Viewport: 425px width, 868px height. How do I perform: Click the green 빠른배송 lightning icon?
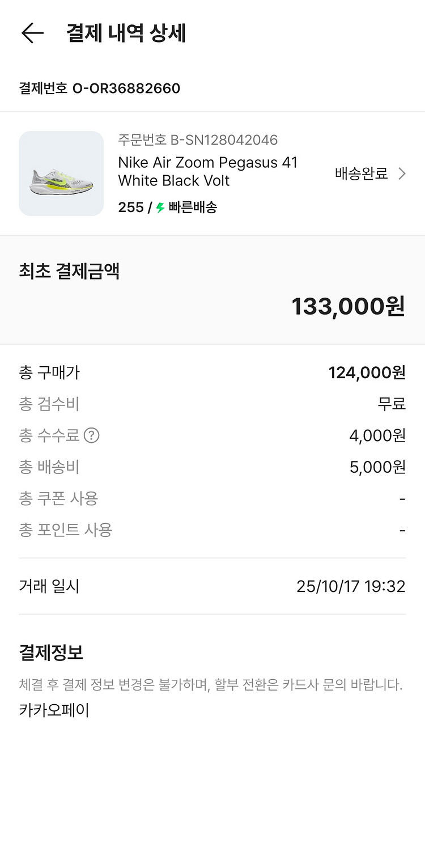[160, 208]
